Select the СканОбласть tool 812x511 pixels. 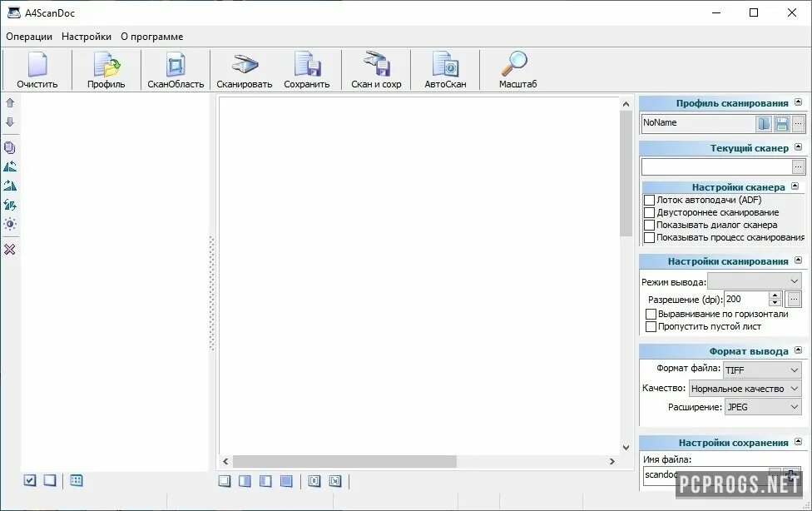(x=176, y=70)
